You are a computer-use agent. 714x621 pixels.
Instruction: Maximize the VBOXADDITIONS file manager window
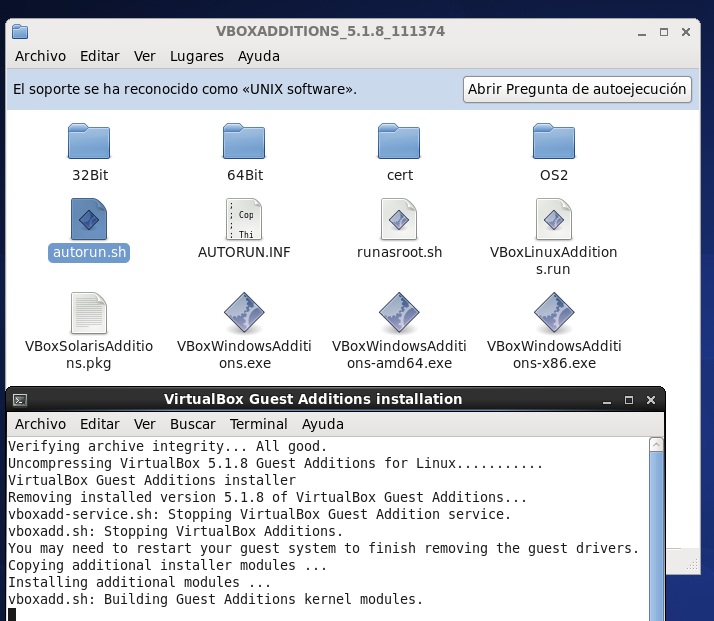[x=664, y=32]
